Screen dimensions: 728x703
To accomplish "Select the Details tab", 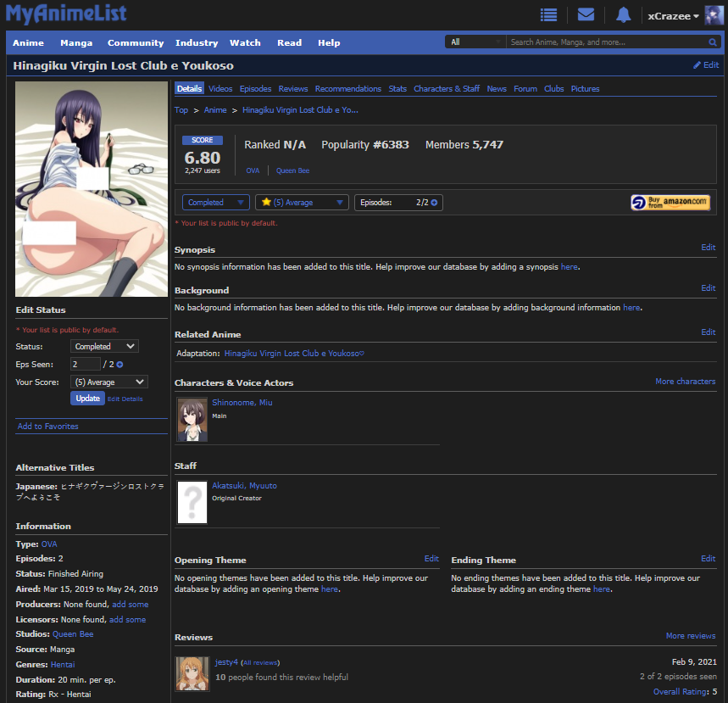I will [190, 89].
